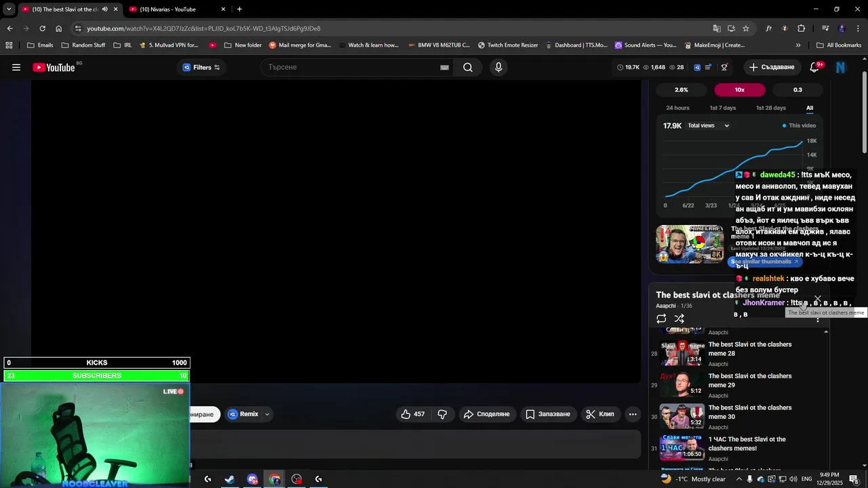Click the Споделяне share button
This screenshot has height=488, width=868.
pos(487,414)
